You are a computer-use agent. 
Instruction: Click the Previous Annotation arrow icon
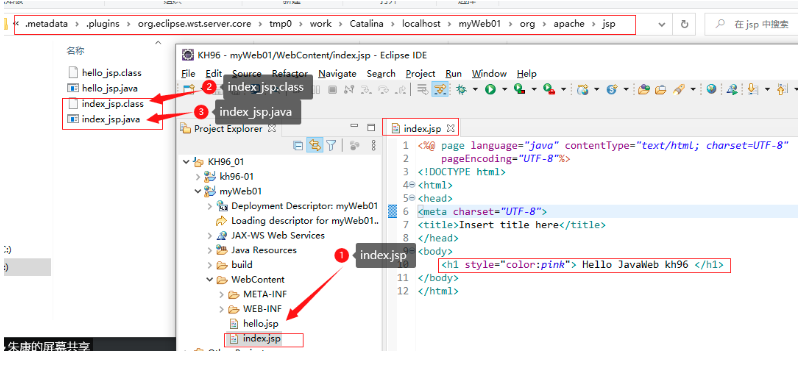[782, 89]
